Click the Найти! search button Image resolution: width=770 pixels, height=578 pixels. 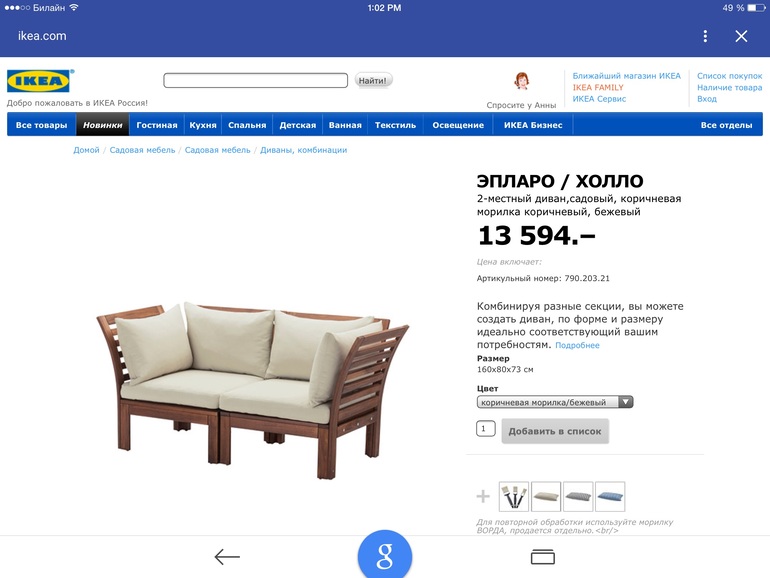point(373,80)
